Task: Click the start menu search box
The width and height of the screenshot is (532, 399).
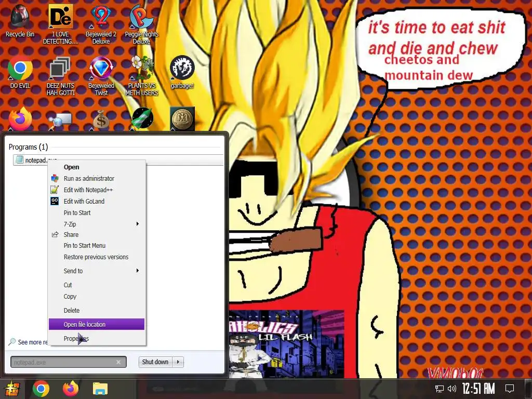Action: [x=68, y=362]
